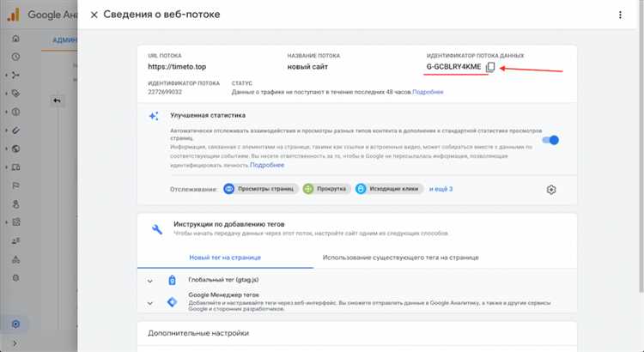Expand the acquisition section arrow in sidebar
Image resolution: width=644 pixels, height=352 pixels.
click(x=6, y=76)
